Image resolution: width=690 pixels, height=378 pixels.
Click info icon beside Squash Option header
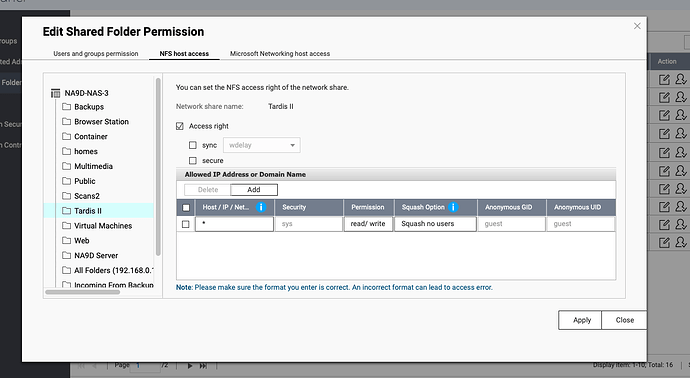coord(453,207)
